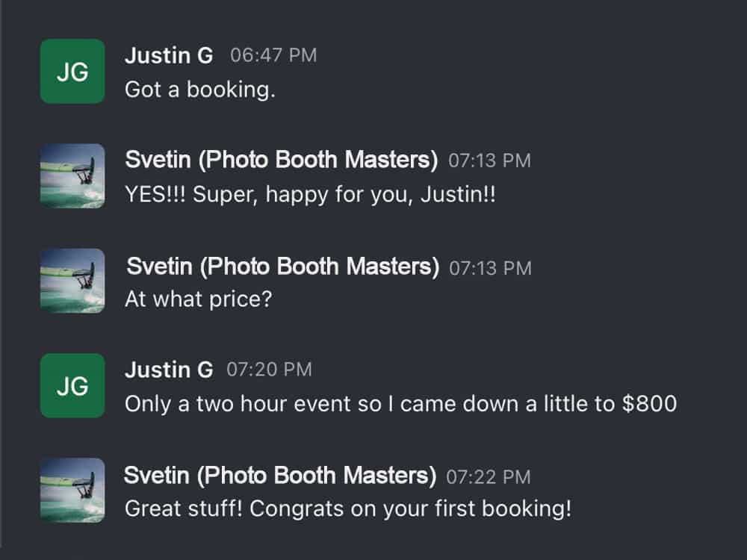Click Svetin's name above "YES!!! Super, happy for you"
Viewport: 747px width, 560px height.
(x=281, y=160)
